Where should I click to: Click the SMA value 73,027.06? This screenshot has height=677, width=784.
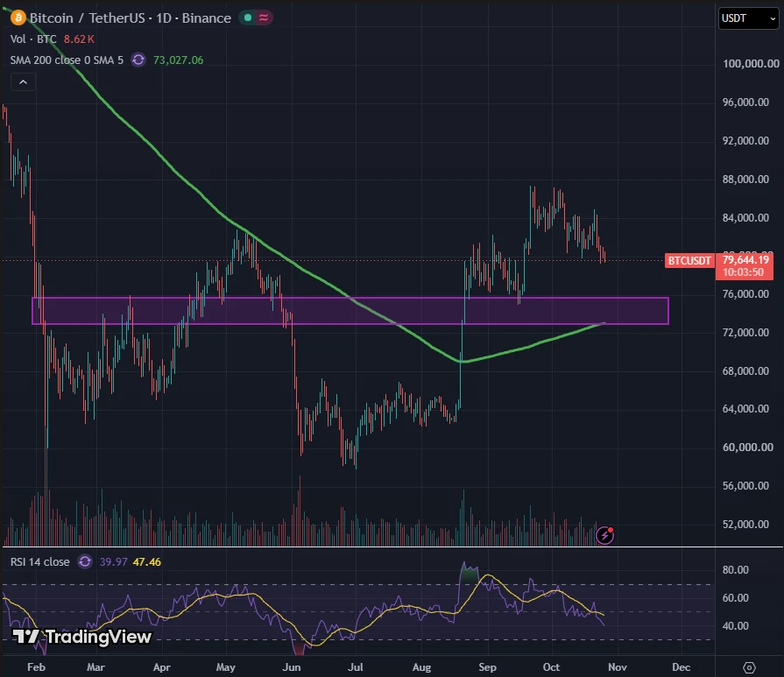click(178, 60)
